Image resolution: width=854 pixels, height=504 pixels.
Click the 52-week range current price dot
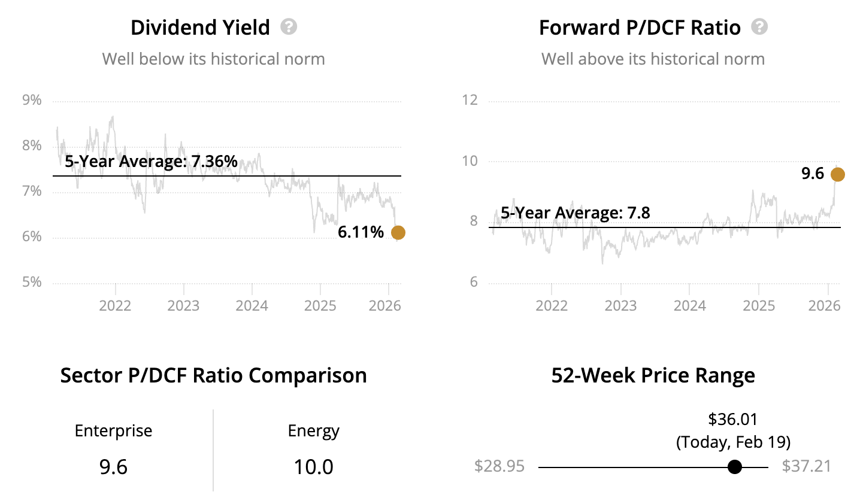[x=734, y=467]
